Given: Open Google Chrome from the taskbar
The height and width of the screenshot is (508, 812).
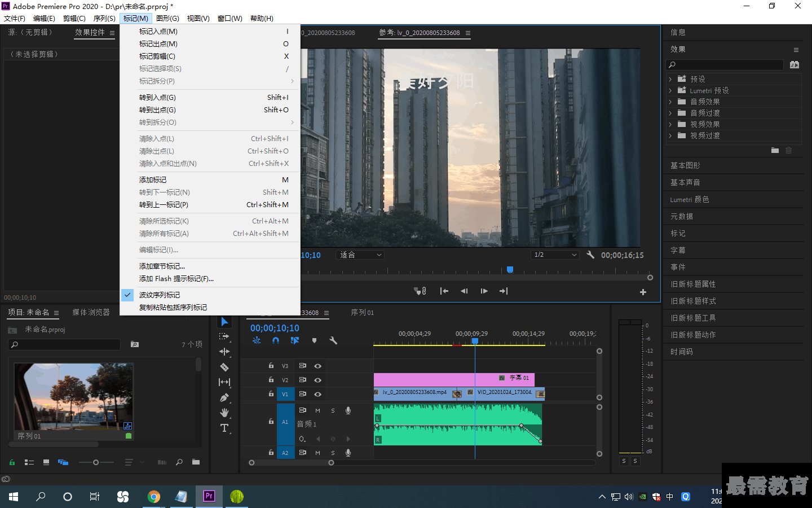Looking at the screenshot, I should (x=153, y=496).
